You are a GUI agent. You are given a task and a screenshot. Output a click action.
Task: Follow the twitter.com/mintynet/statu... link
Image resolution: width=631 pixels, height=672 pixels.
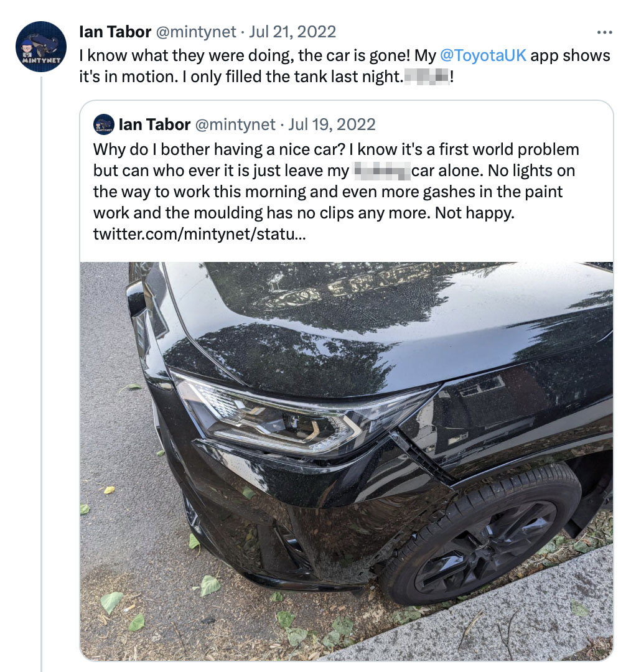[199, 235]
